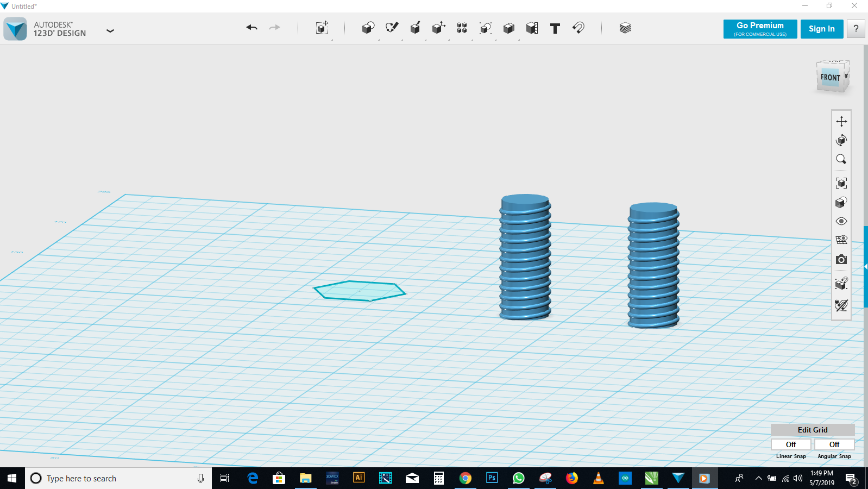Take a screenshot with camera icon

pos(841,260)
